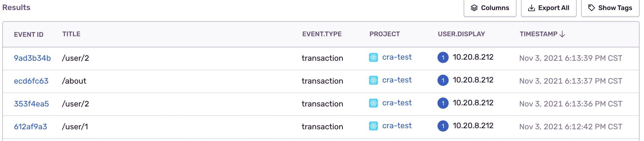
Task: Click the Export All download icon
Action: [x=531, y=8]
